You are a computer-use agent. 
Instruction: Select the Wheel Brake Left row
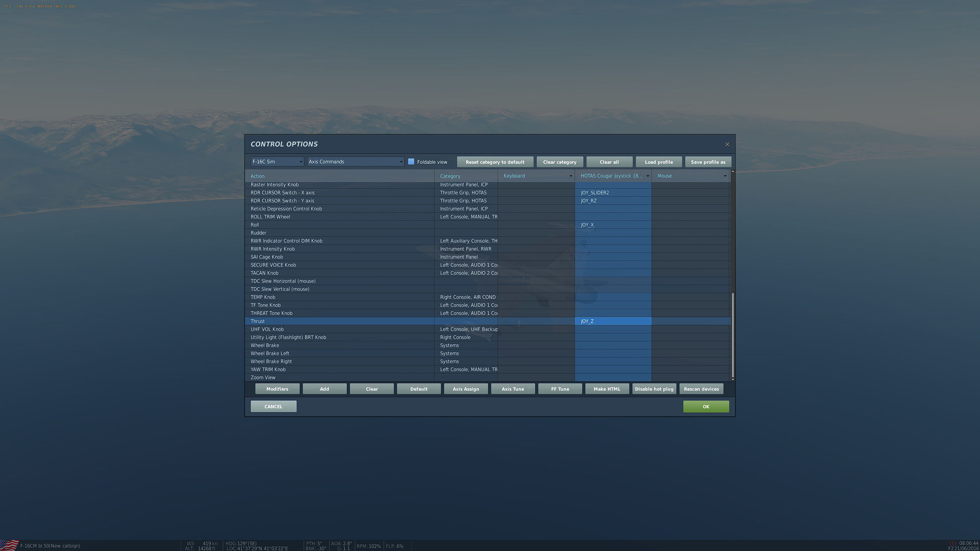point(487,353)
